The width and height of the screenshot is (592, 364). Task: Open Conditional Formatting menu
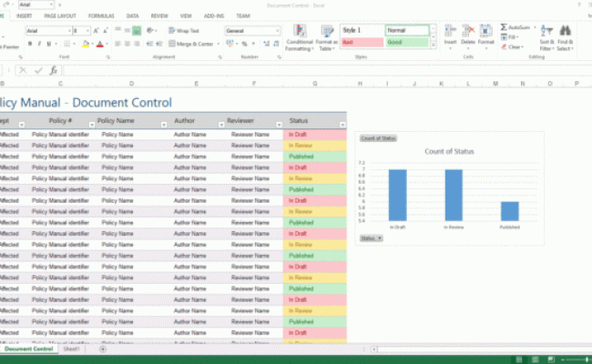tap(299, 37)
